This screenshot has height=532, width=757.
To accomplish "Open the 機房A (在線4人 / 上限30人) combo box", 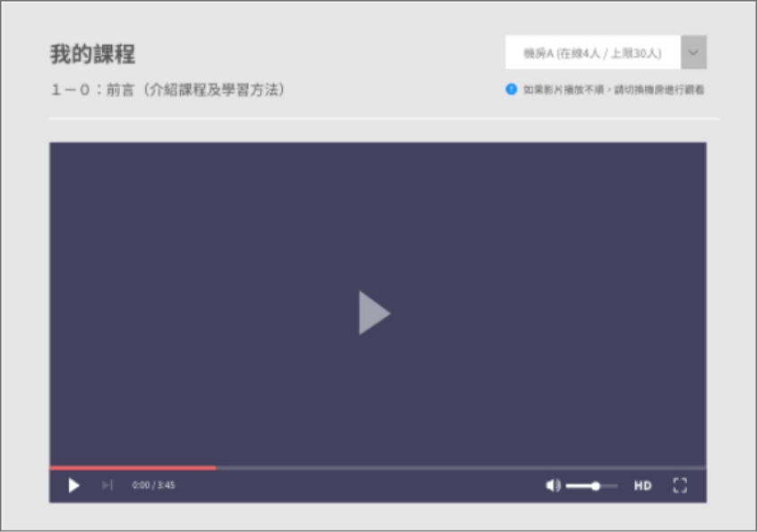I will coord(592,53).
